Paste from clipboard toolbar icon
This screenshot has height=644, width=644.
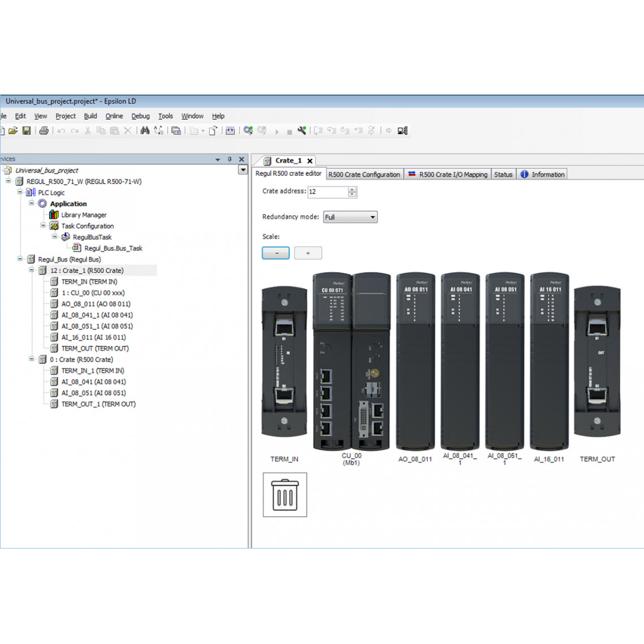point(115,130)
